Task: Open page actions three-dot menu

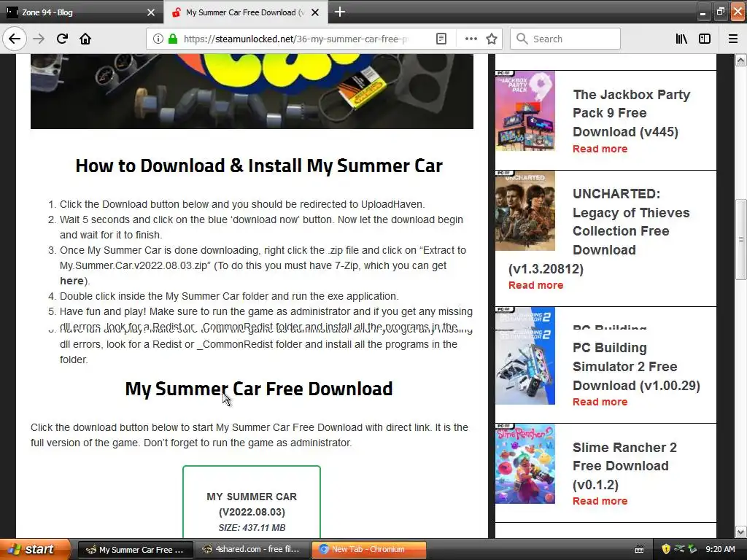Action: coord(471,39)
